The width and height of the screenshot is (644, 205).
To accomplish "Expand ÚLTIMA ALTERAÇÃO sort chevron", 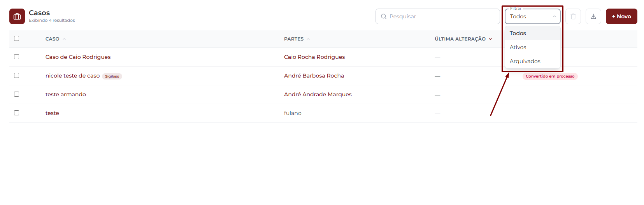I will tap(490, 39).
